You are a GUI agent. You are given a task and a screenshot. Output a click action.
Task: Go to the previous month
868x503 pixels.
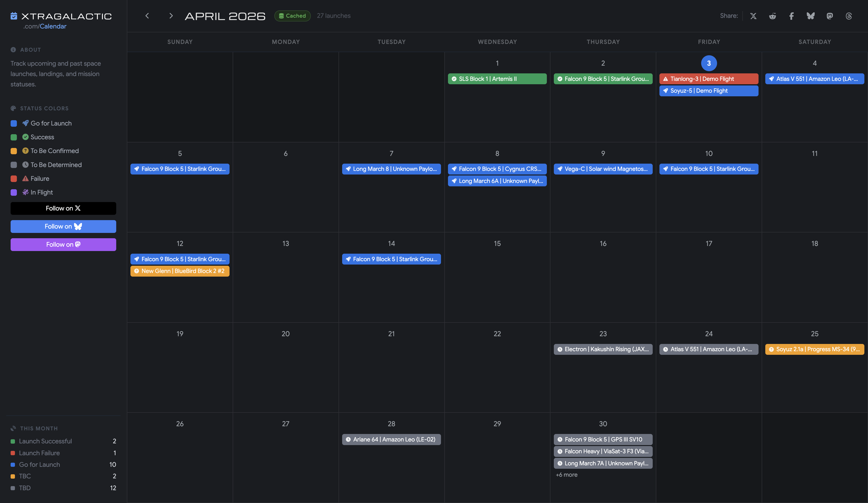[x=147, y=15]
